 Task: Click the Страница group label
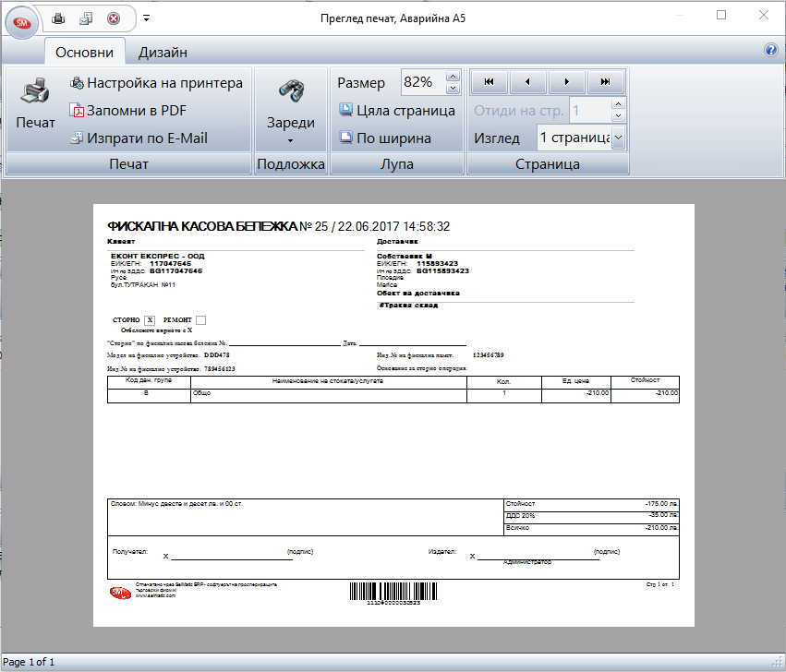(548, 164)
